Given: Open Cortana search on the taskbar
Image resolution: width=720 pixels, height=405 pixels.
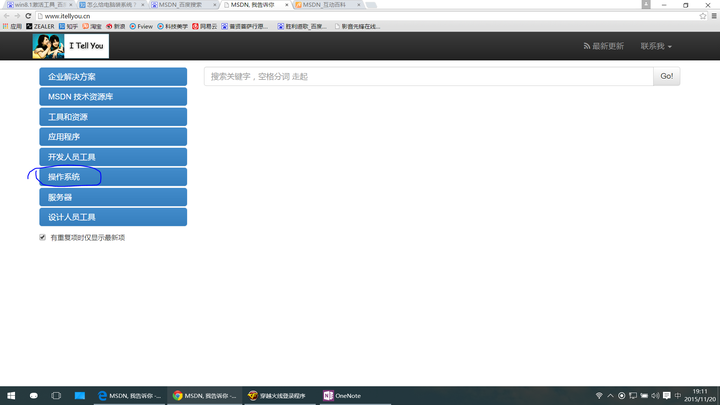Looking at the screenshot, I should pos(34,395).
